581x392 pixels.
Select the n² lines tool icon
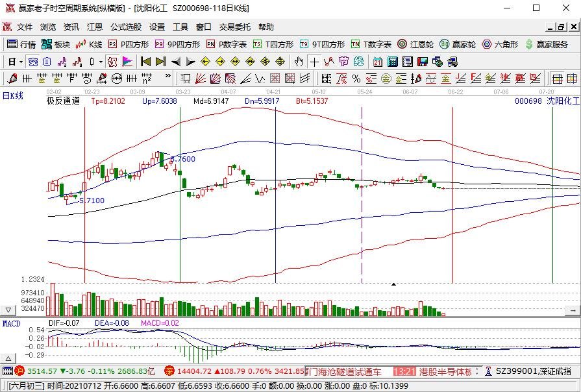click(147, 78)
